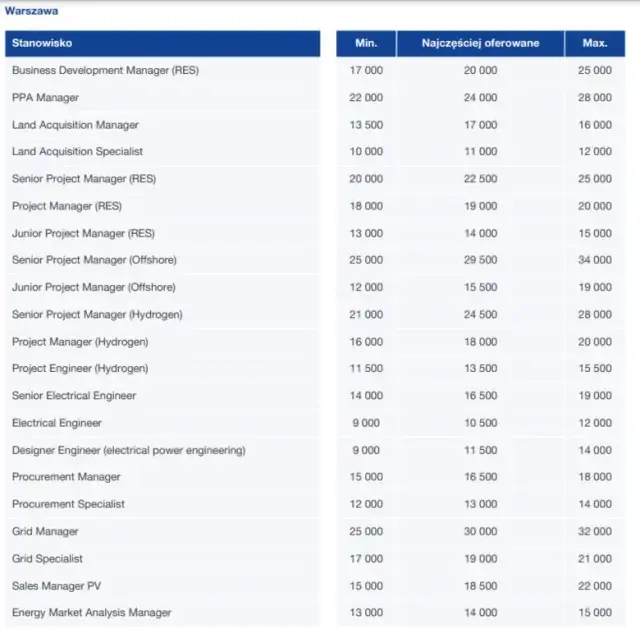Select Business Development Manager (RES) row label
The height and width of the screenshot is (629, 640).
pyautogui.click(x=105, y=71)
